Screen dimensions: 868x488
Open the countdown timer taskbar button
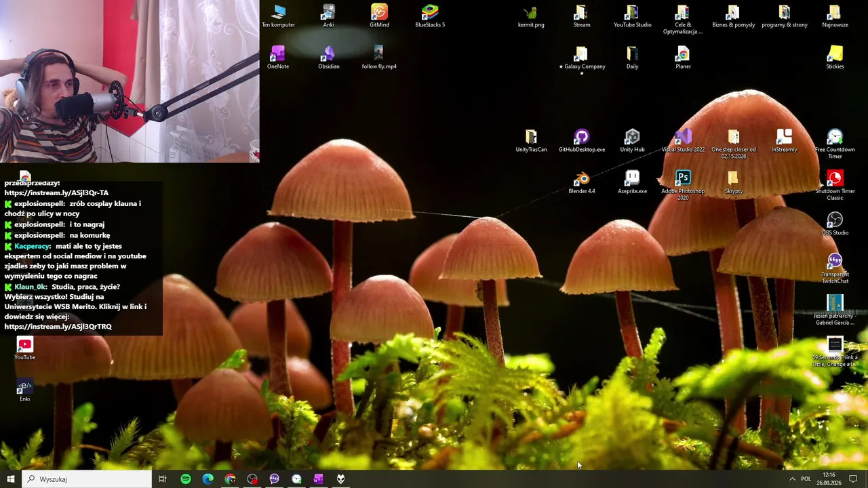coord(296,479)
